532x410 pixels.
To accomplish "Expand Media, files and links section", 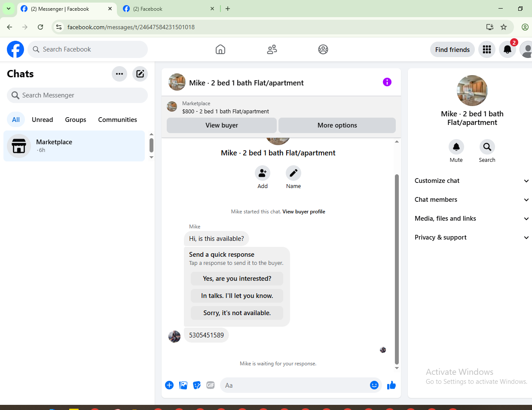I will click(x=471, y=219).
